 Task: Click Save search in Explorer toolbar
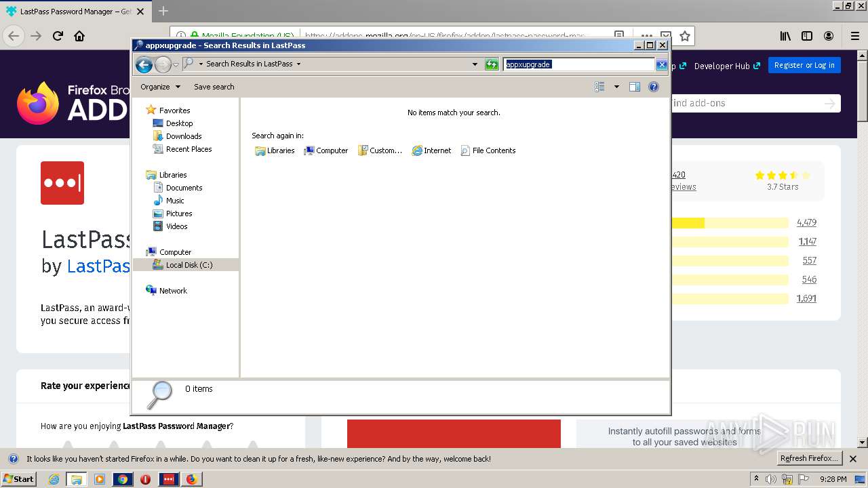tap(214, 87)
